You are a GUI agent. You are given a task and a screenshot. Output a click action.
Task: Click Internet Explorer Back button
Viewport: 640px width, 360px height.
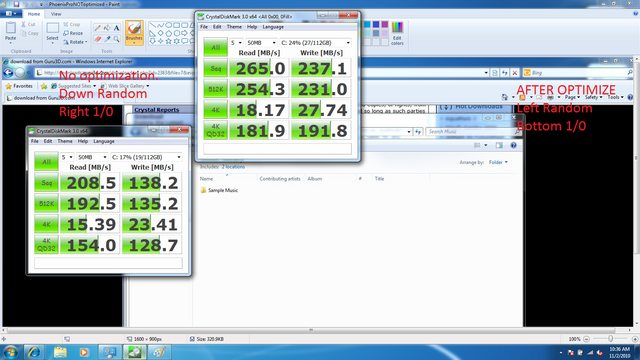(8, 73)
